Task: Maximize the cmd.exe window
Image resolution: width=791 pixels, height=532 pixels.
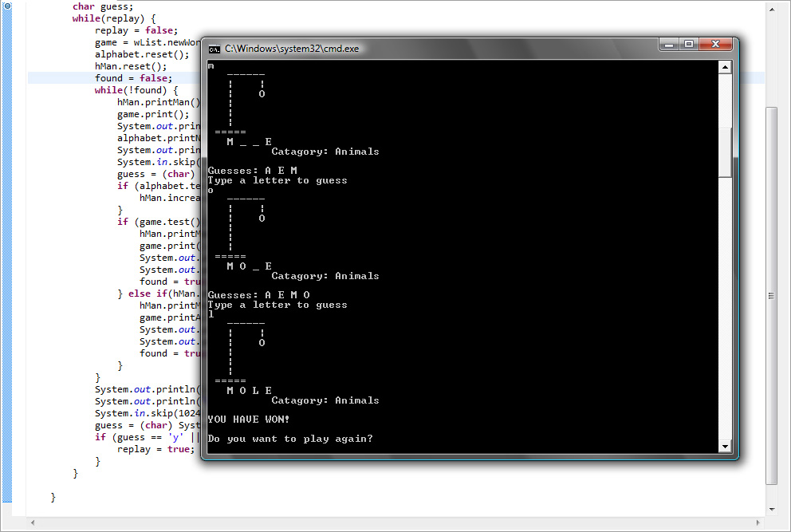Action: point(689,45)
